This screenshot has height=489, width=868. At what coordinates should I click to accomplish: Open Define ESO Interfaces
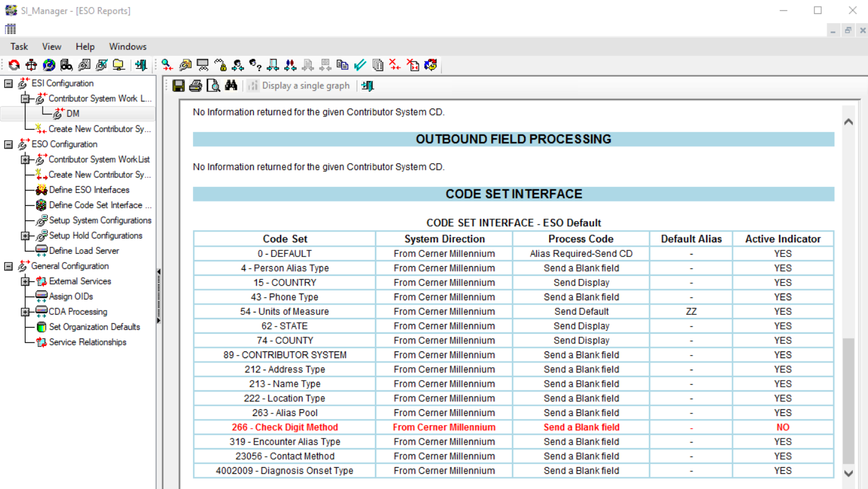click(x=89, y=190)
